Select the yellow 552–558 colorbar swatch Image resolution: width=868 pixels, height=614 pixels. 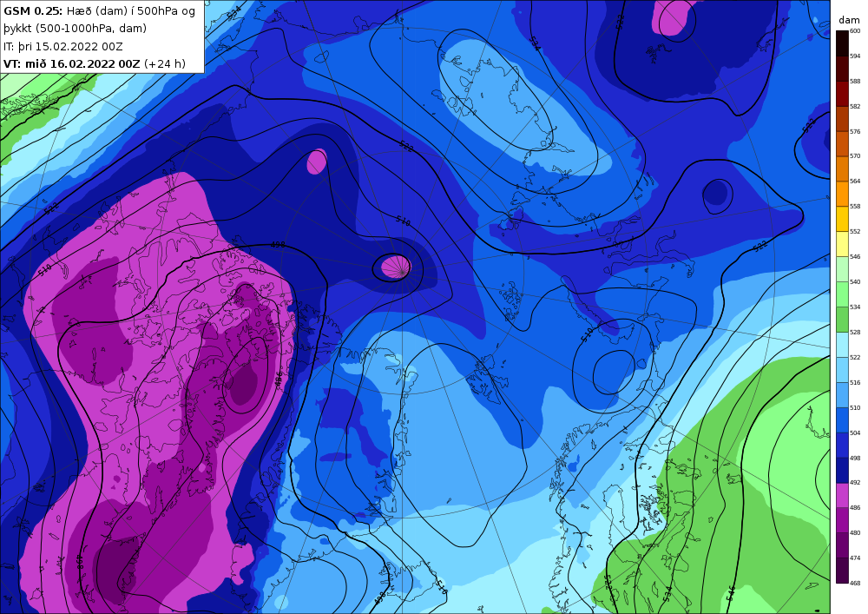842,219
